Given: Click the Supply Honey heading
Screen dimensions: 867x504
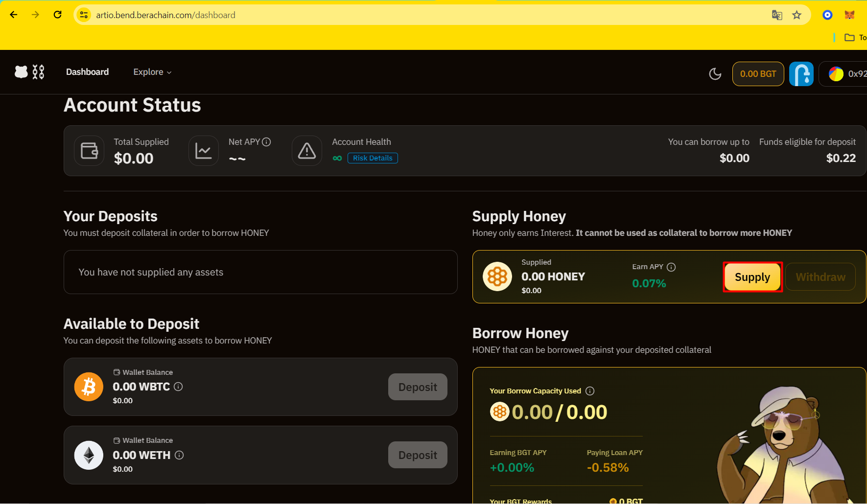Looking at the screenshot, I should 519,216.
